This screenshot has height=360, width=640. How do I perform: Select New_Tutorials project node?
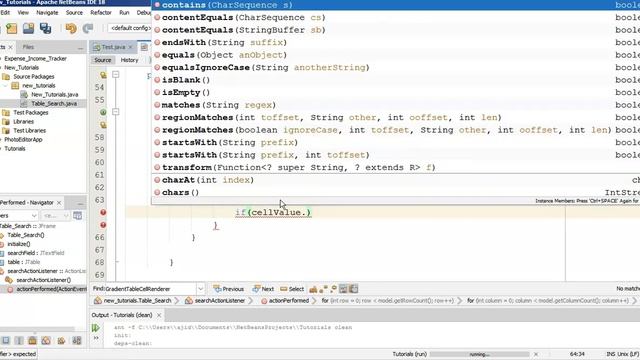tap(21, 67)
